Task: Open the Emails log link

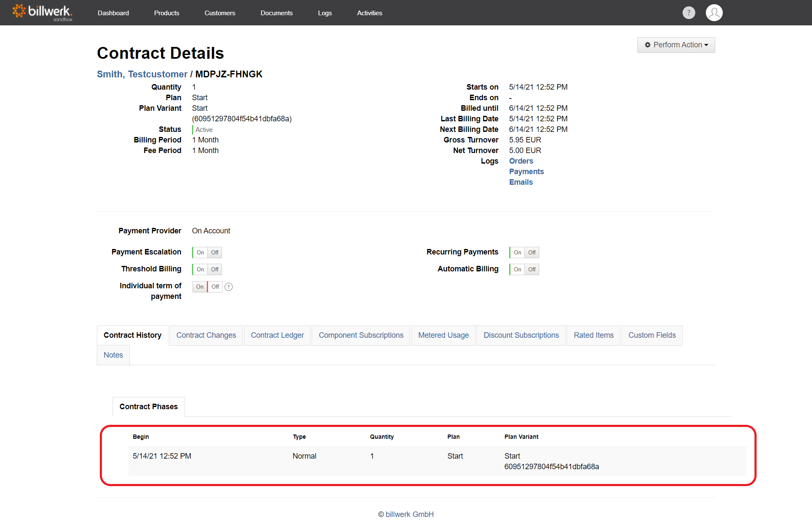Action: (521, 182)
